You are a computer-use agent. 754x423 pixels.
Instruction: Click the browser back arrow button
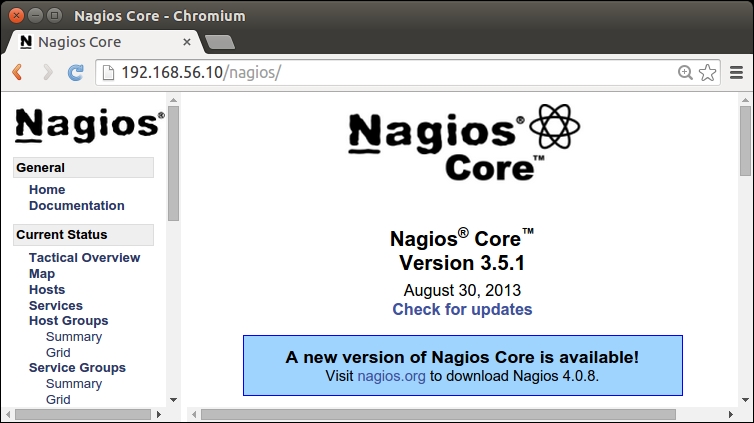[18, 72]
